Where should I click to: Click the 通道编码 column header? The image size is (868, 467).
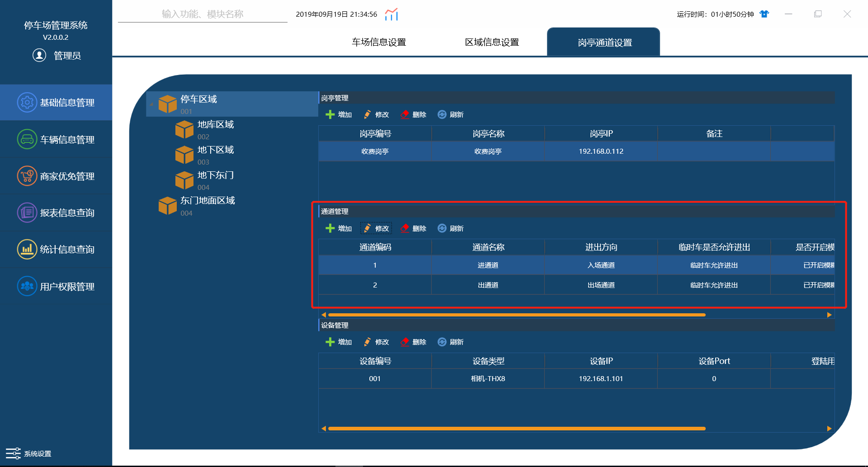point(375,247)
